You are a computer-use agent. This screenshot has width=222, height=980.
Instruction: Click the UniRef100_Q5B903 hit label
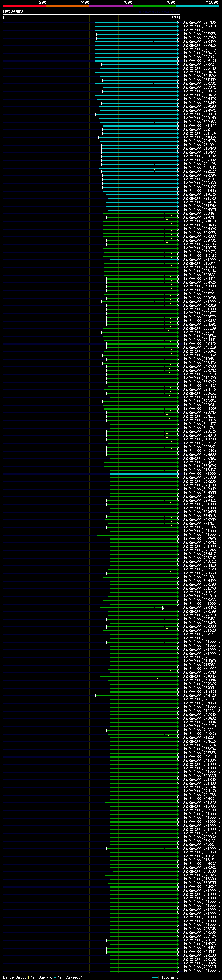click(199, 286)
